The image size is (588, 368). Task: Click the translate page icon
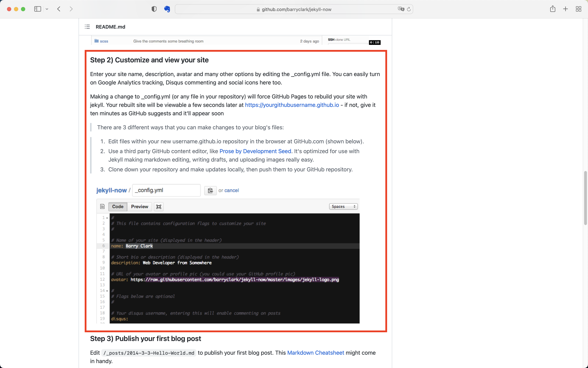coord(401,9)
